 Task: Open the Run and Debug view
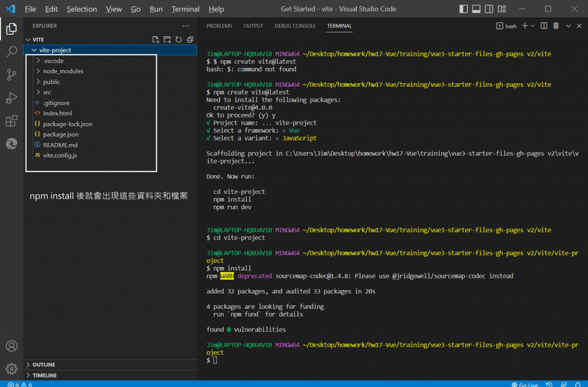tap(11, 98)
